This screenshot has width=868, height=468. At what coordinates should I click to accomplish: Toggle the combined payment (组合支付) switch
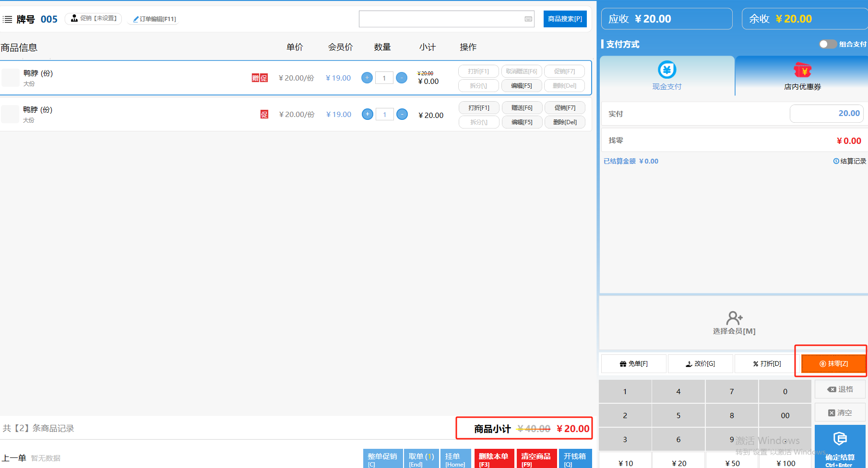point(827,44)
